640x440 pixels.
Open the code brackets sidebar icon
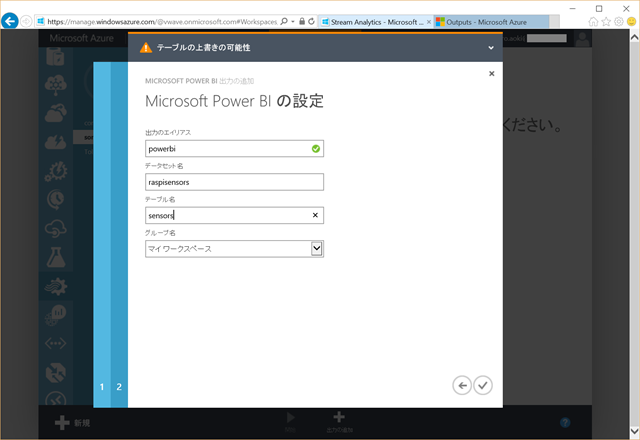pyautogui.click(x=56, y=344)
